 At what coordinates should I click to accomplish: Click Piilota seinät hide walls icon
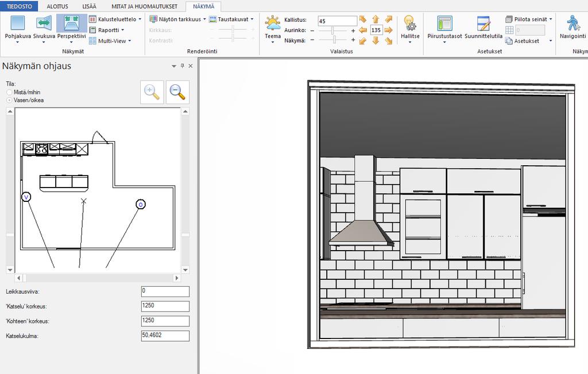(509, 19)
